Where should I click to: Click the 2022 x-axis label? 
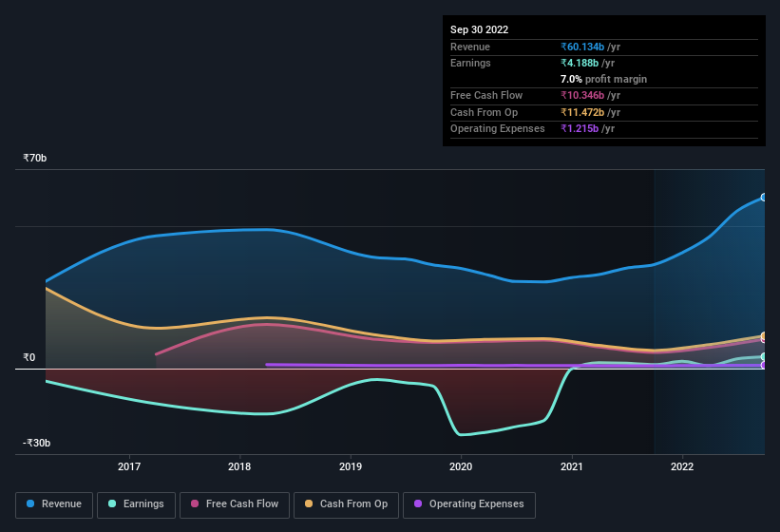click(x=682, y=466)
